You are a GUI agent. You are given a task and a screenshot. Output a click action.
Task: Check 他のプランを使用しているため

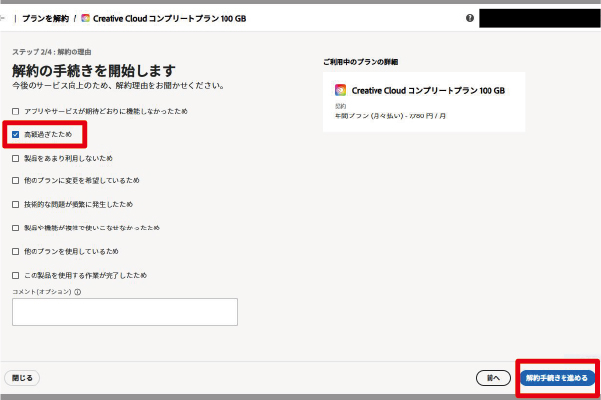(15, 252)
